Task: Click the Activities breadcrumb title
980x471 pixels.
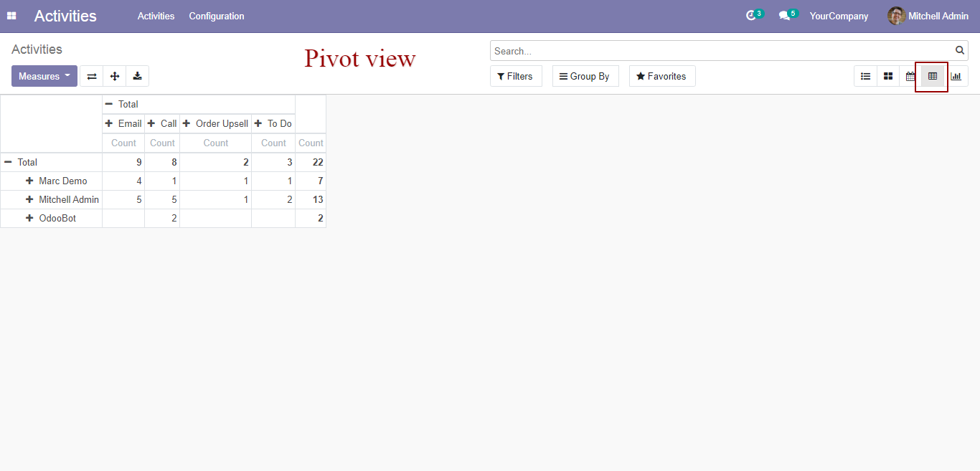Action: (37, 49)
